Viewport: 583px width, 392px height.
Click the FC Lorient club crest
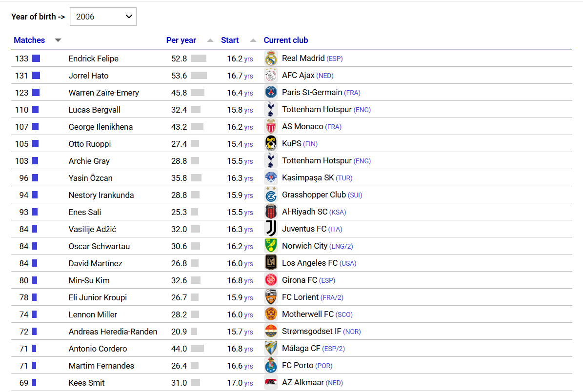[x=271, y=297]
